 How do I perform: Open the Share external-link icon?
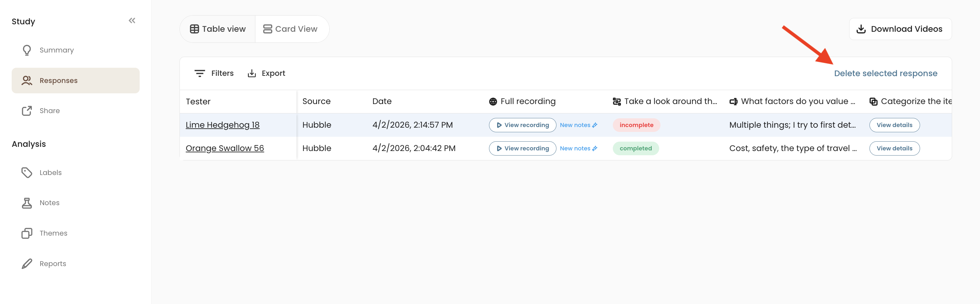click(x=27, y=111)
